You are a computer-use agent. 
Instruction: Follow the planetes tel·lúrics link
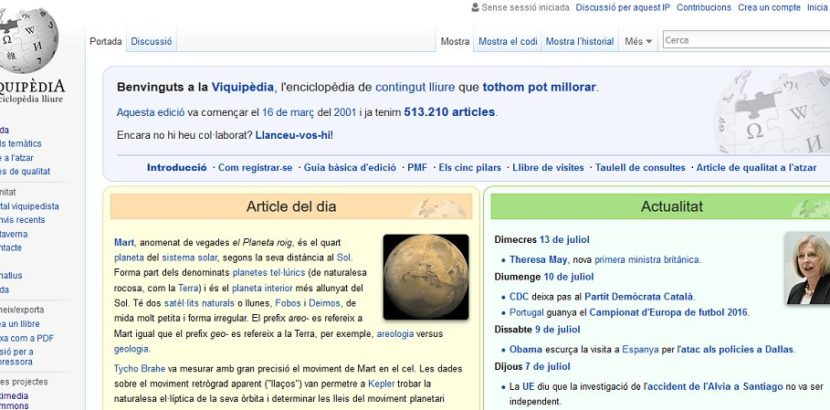[269, 273]
